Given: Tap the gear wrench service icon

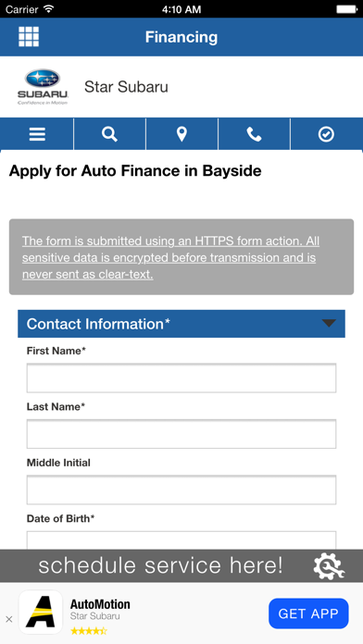Looking at the screenshot, I should coord(329,566).
